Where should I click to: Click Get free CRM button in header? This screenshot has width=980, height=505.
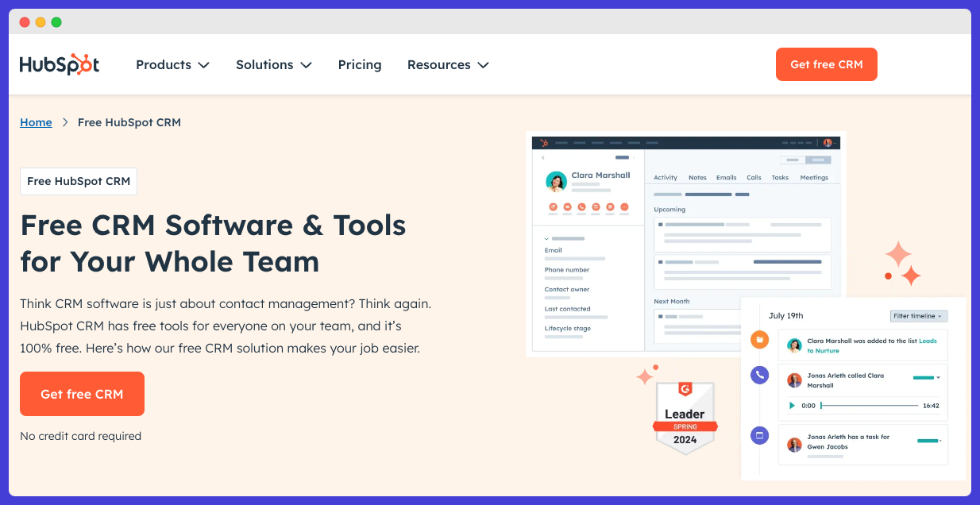[827, 64]
